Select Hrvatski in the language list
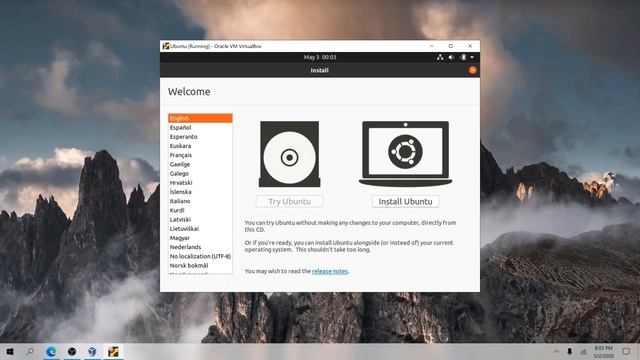 [x=200, y=182]
